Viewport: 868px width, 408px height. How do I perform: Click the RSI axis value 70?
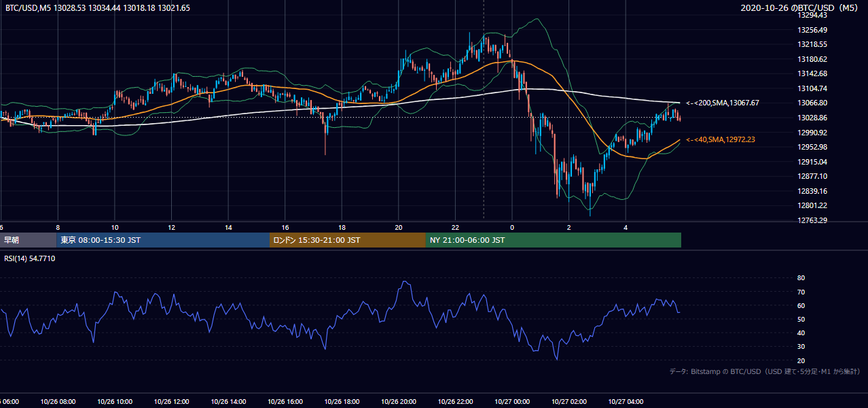[801, 292]
